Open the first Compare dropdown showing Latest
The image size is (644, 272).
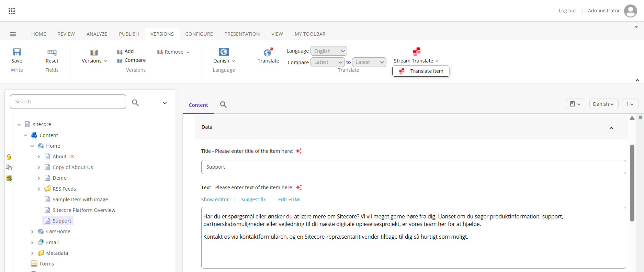pyautogui.click(x=327, y=62)
